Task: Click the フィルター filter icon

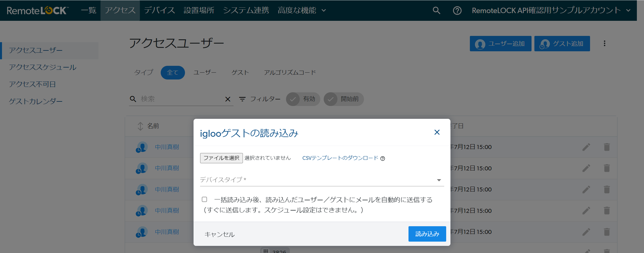Action: [242, 99]
